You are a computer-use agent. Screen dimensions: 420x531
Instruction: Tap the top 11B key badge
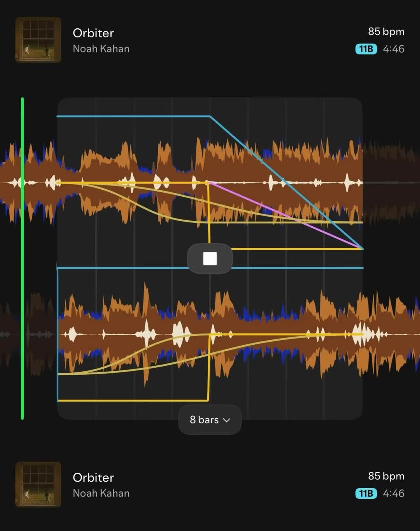coord(366,49)
